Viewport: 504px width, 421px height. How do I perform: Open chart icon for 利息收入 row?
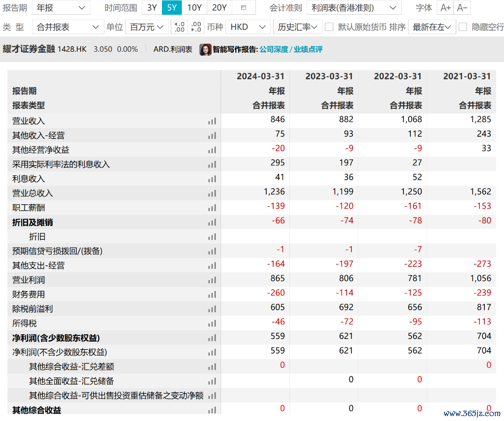212,179
